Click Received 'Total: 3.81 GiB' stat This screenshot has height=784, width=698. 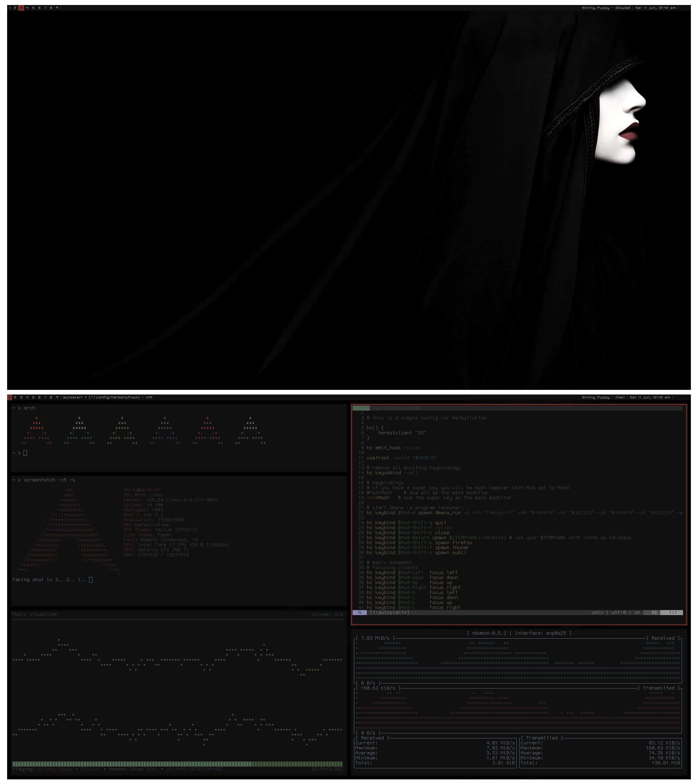(435, 763)
